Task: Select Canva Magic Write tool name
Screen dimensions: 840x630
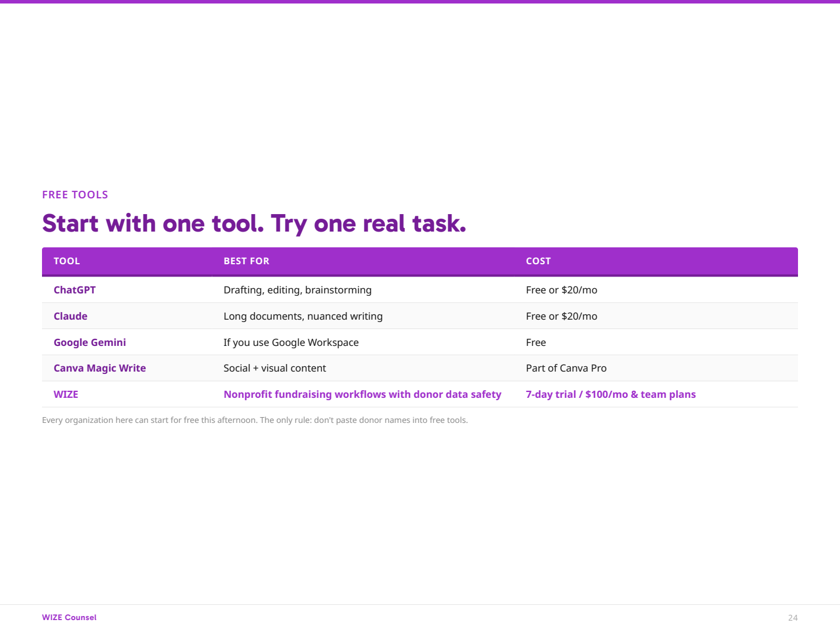Action: [100, 368]
